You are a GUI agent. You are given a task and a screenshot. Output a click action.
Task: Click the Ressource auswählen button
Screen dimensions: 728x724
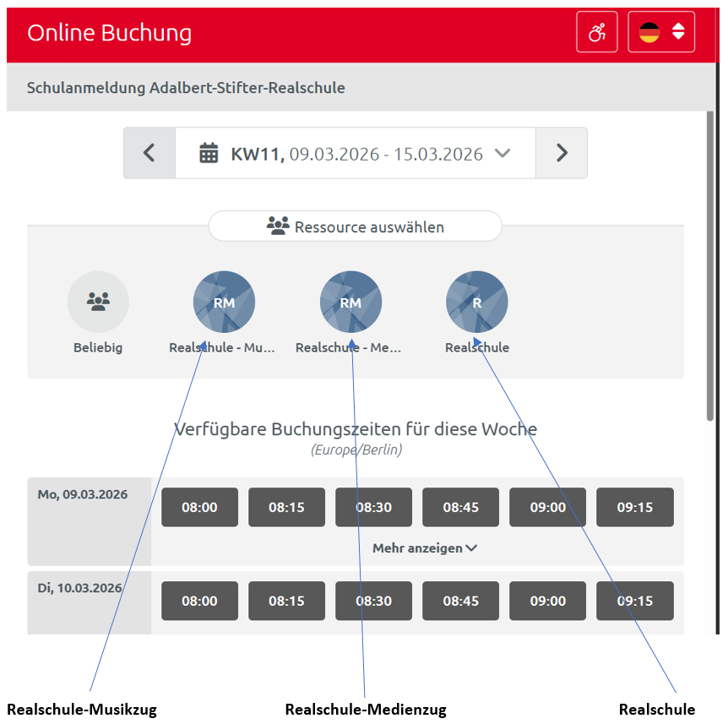[356, 226]
